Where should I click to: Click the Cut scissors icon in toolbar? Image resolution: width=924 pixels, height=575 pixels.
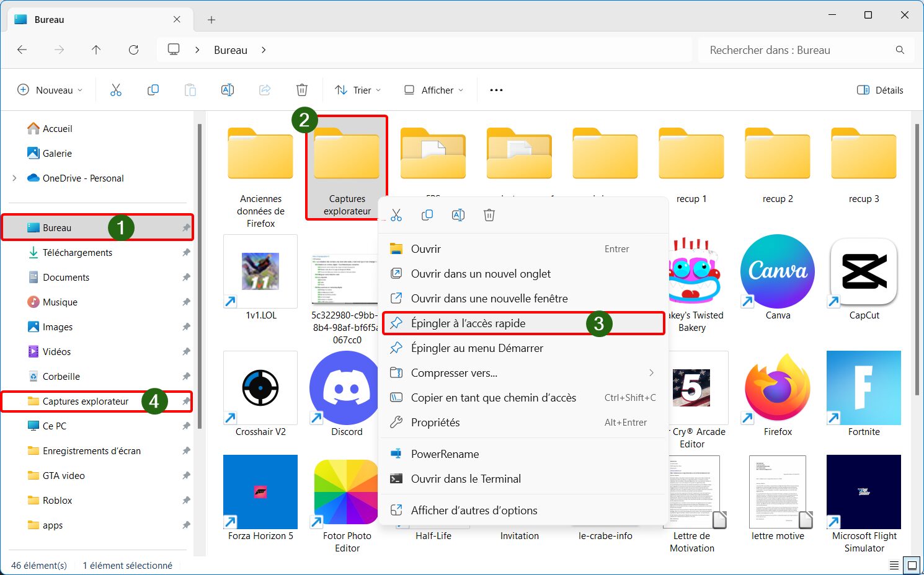tap(116, 90)
